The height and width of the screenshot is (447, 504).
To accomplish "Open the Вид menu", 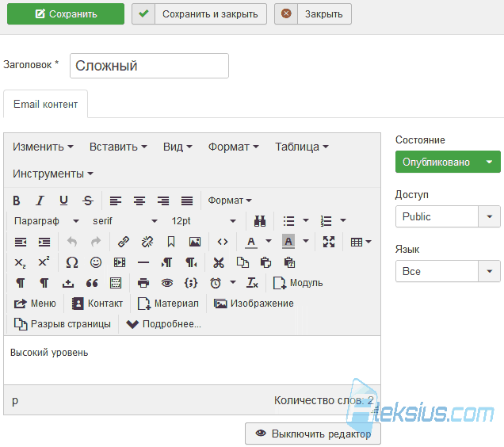I will click(178, 147).
